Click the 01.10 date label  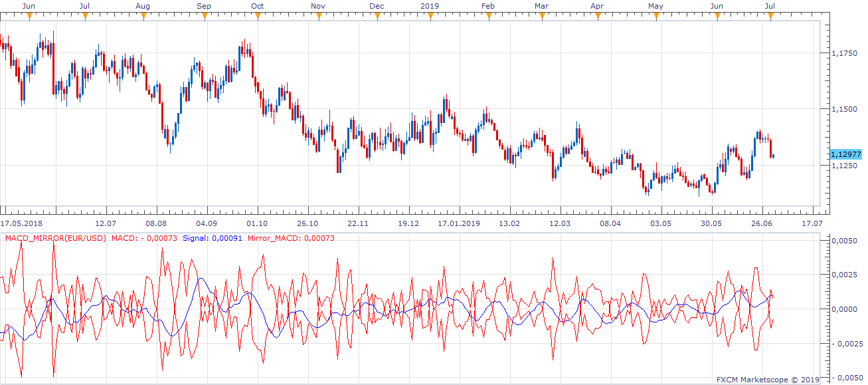pyautogui.click(x=257, y=224)
